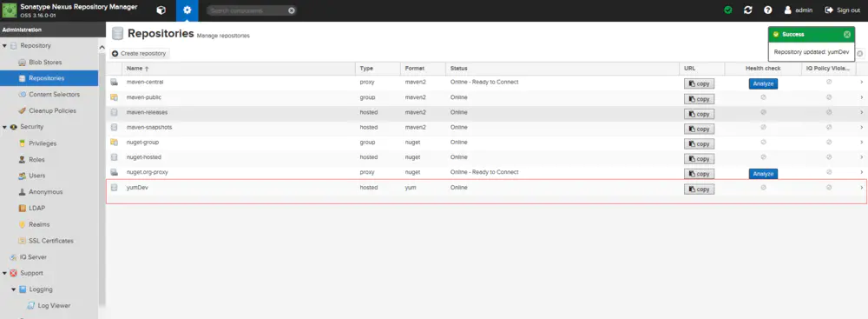Open nuget-group row arrow
868x319 pixels.
861,142
